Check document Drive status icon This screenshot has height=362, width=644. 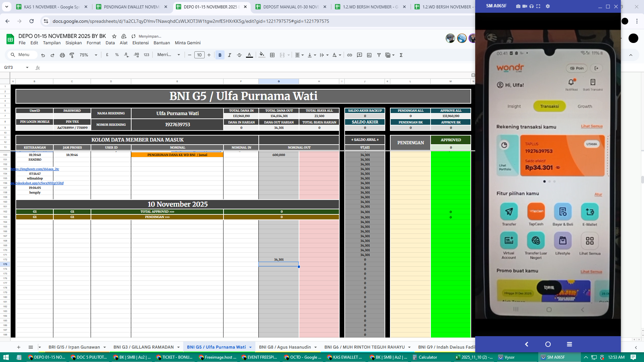pos(124,36)
